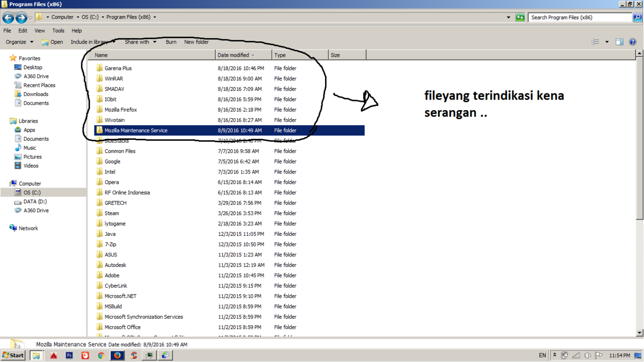Open the File menu
The height and width of the screenshot is (362, 644).
[7, 31]
